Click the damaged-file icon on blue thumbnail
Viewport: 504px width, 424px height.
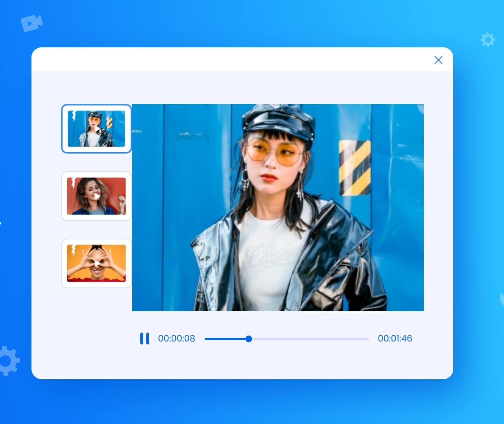point(74,115)
